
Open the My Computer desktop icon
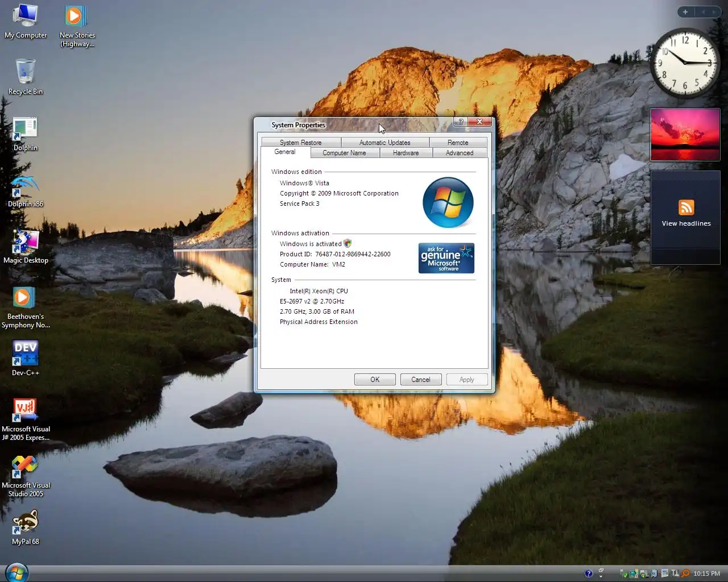click(x=26, y=22)
